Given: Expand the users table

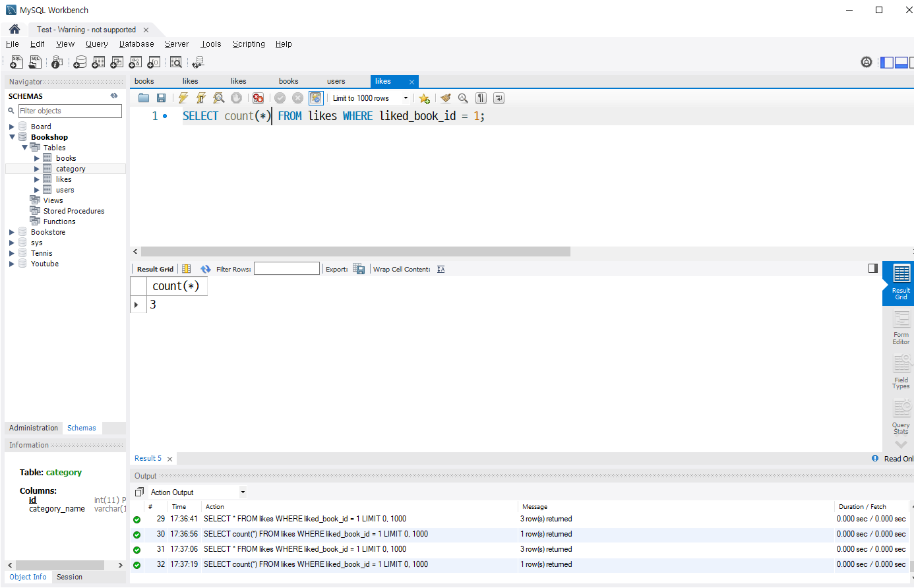Looking at the screenshot, I should pyautogui.click(x=37, y=190).
